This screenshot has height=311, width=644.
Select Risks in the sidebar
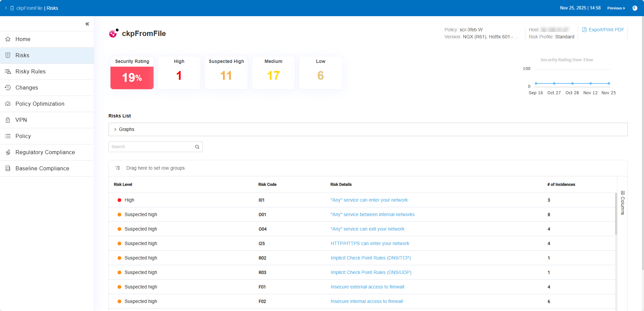22,56
